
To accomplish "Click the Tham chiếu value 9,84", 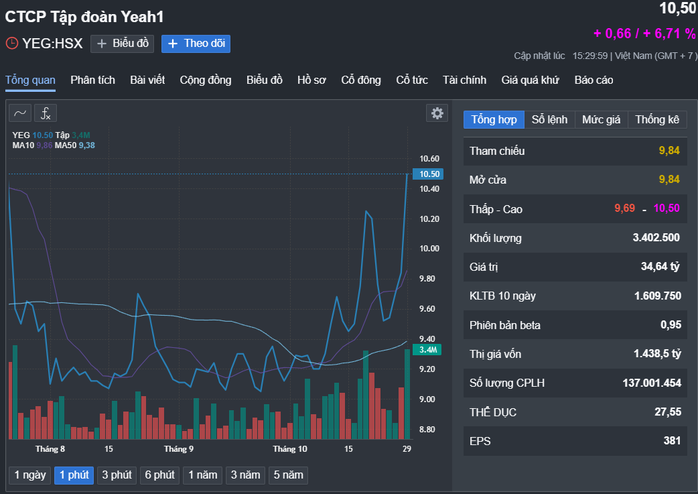I will (x=669, y=151).
